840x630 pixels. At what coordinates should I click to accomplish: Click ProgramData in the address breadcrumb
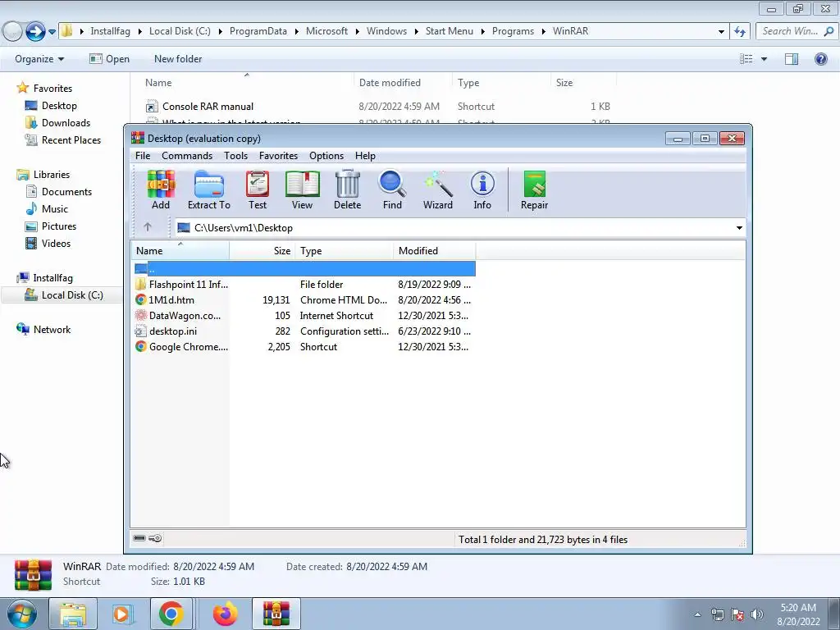coord(258,31)
